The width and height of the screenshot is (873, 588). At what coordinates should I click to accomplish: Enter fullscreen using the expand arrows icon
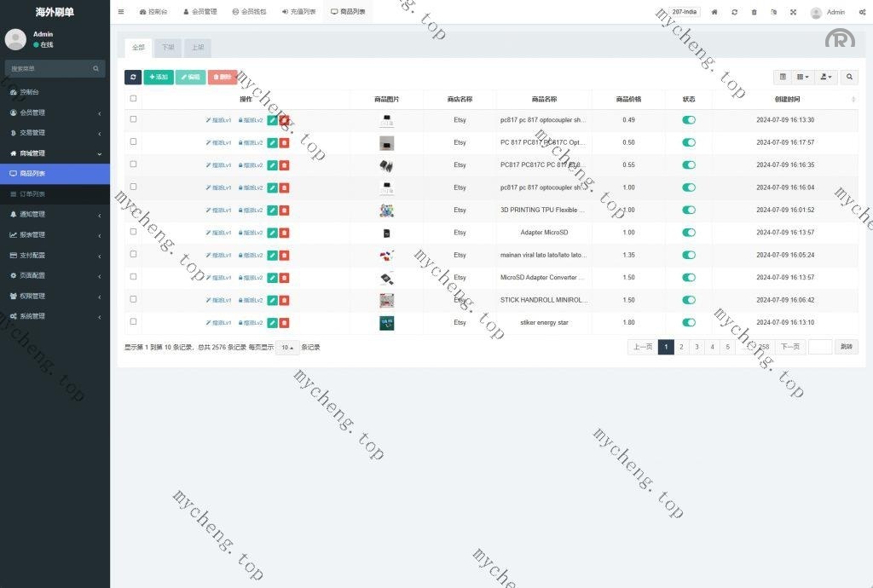click(793, 12)
